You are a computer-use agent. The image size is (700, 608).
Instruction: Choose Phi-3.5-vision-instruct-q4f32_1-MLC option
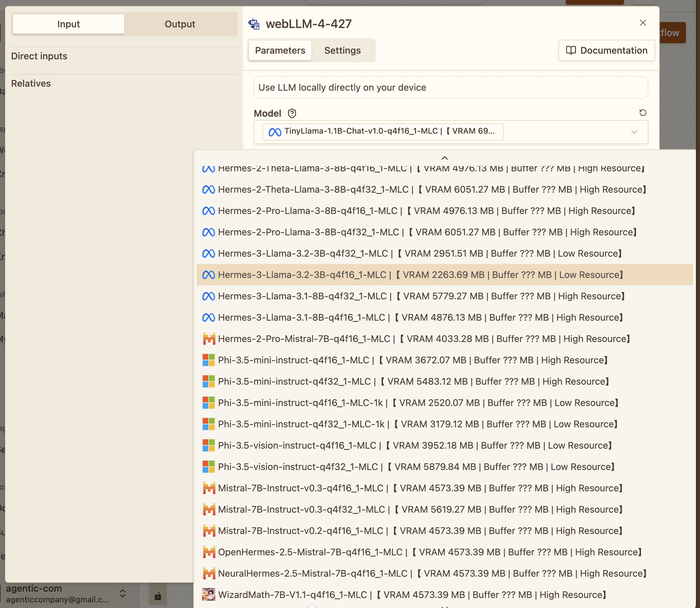tap(444, 467)
